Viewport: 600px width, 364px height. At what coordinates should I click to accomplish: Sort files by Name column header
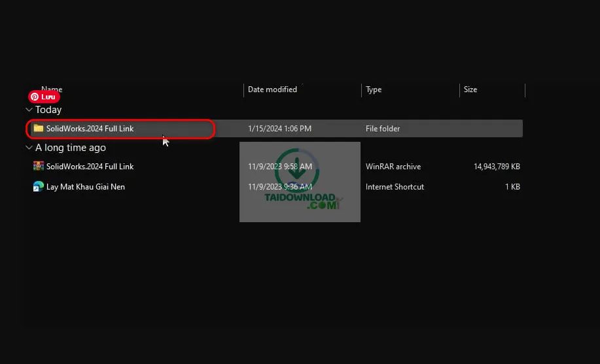pos(52,90)
